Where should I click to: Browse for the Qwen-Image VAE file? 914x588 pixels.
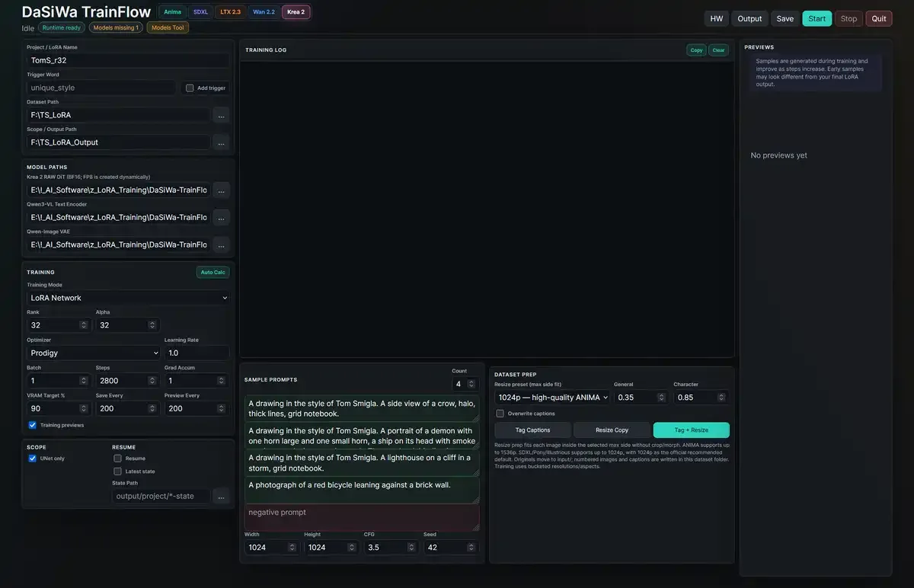[x=221, y=244]
